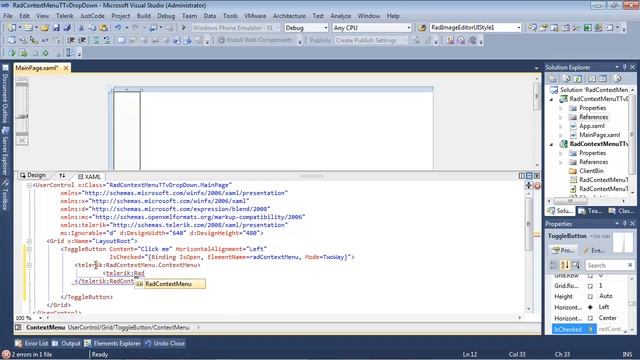Click the Vertical Split icon on XAML pane

522,176
